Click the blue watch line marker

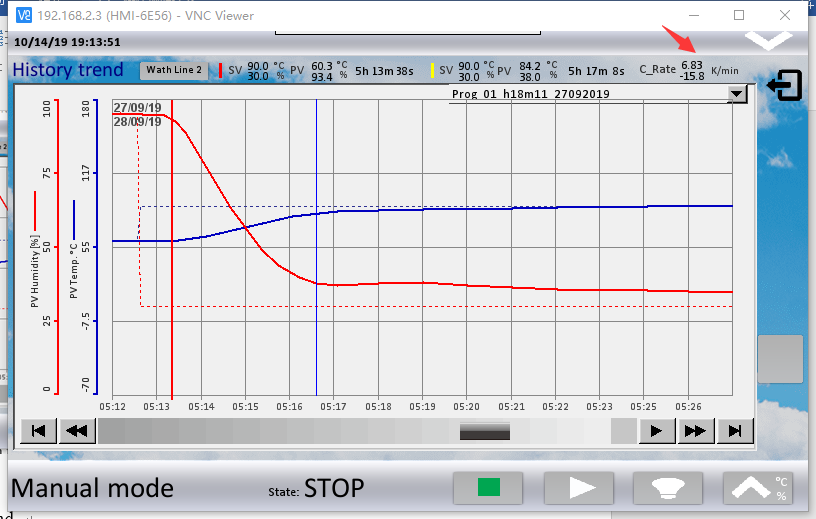coord(316,250)
